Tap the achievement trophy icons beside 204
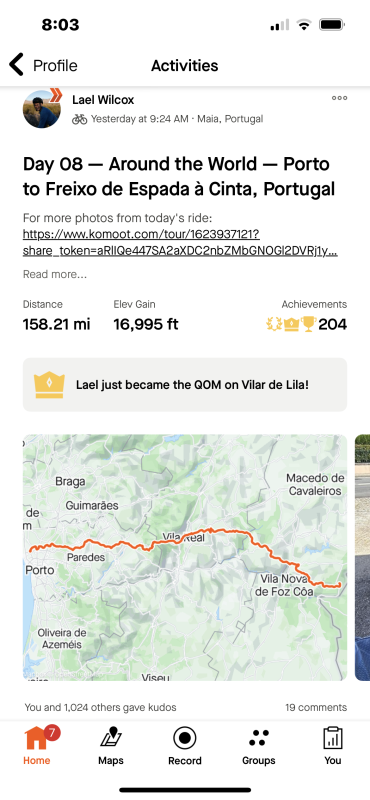Viewport: 370px width, 800px height. pos(291,323)
